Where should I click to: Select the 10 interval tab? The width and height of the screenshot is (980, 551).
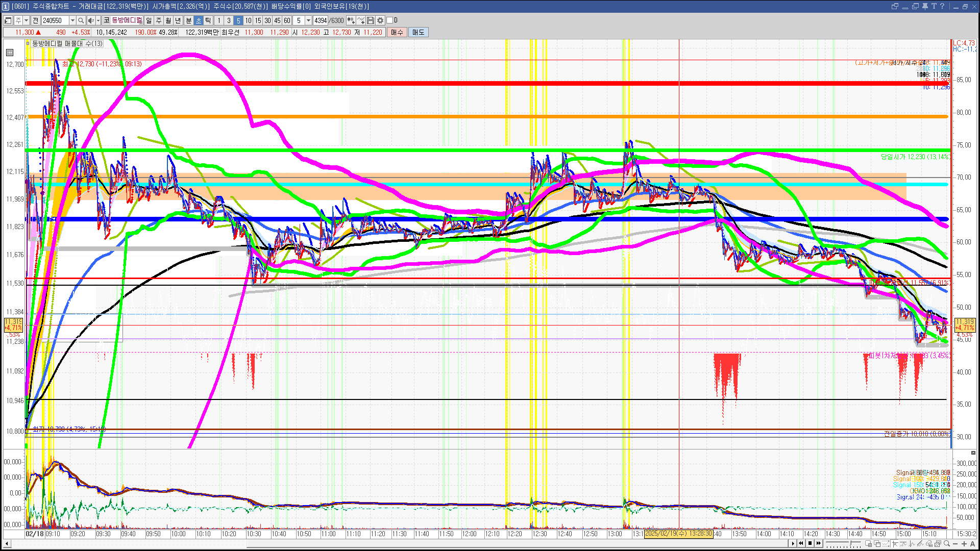(x=248, y=20)
